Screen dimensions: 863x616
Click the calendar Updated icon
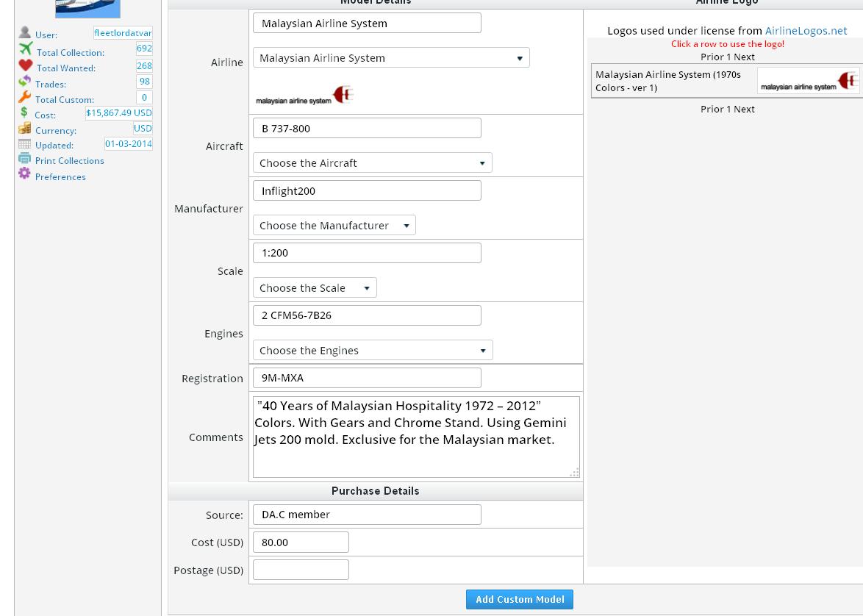click(24, 143)
